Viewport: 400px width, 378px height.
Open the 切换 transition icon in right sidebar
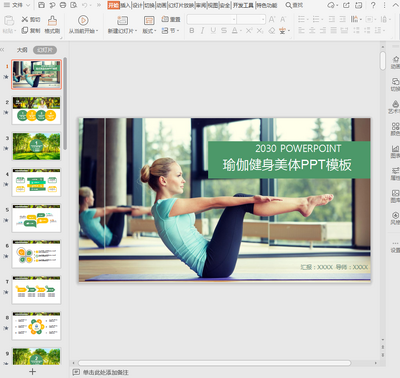[x=395, y=85]
